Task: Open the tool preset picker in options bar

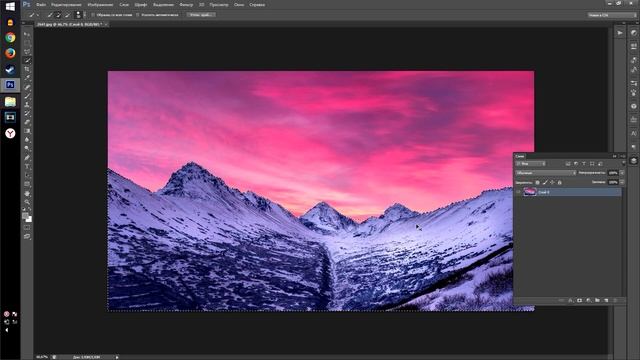Action: [34, 15]
